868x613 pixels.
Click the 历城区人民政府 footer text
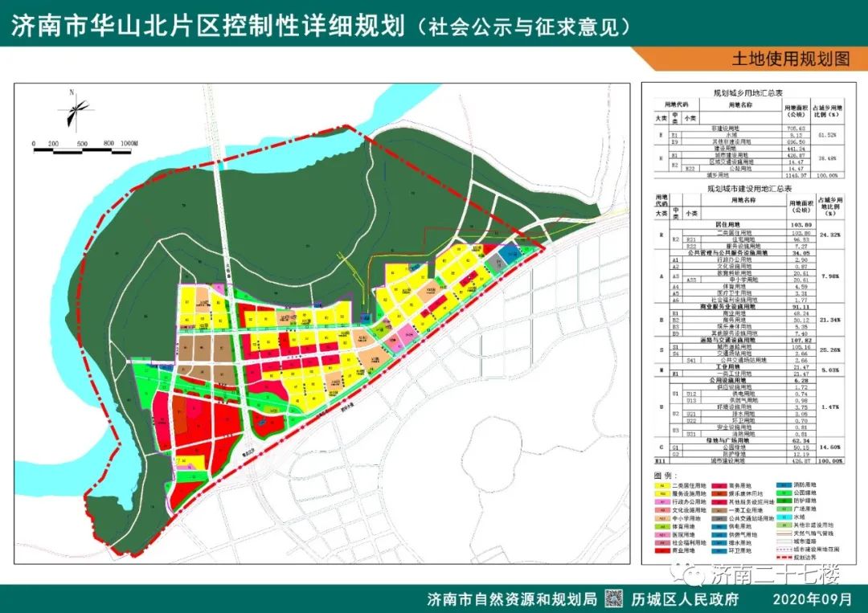[685, 599]
